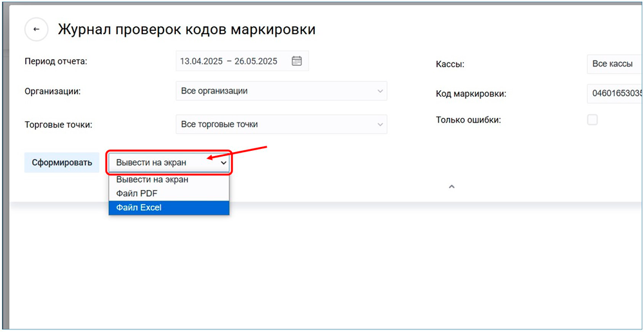644x332 pixels.
Task: Click chevron arrow in Торговые точки field
Action: (380, 124)
